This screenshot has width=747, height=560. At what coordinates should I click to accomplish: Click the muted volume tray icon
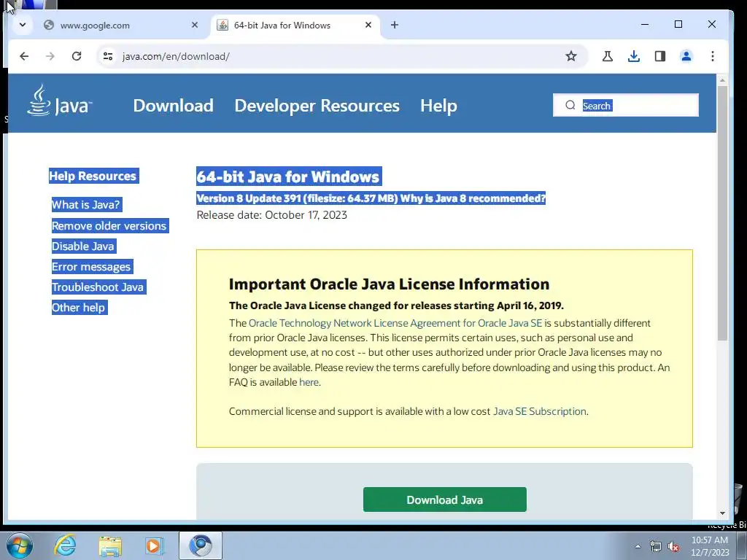tap(673, 547)
